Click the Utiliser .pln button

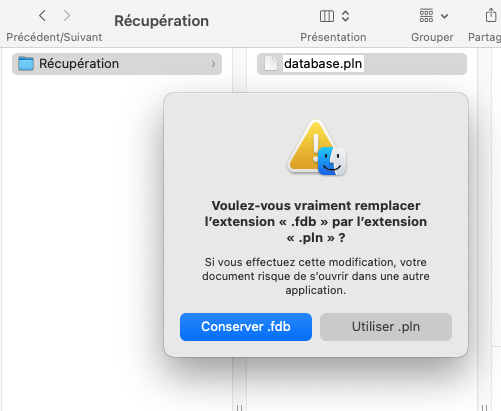click(386, 327)
